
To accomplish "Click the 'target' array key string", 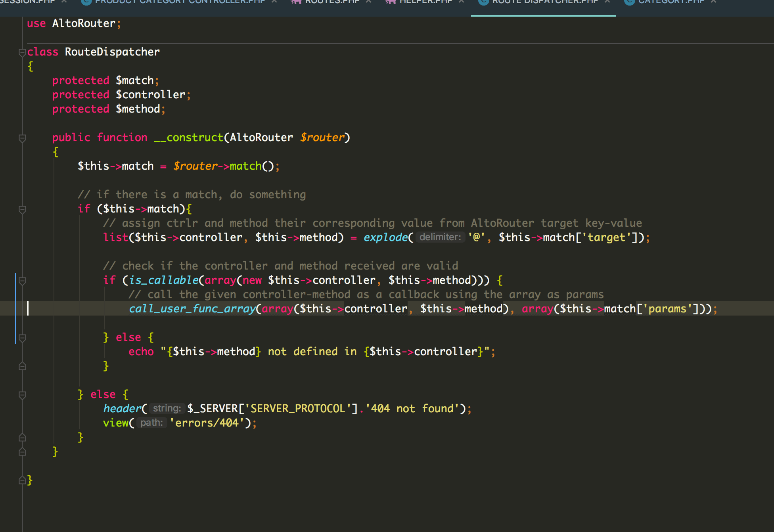I will pyautogui.click(x=606, y=237).
